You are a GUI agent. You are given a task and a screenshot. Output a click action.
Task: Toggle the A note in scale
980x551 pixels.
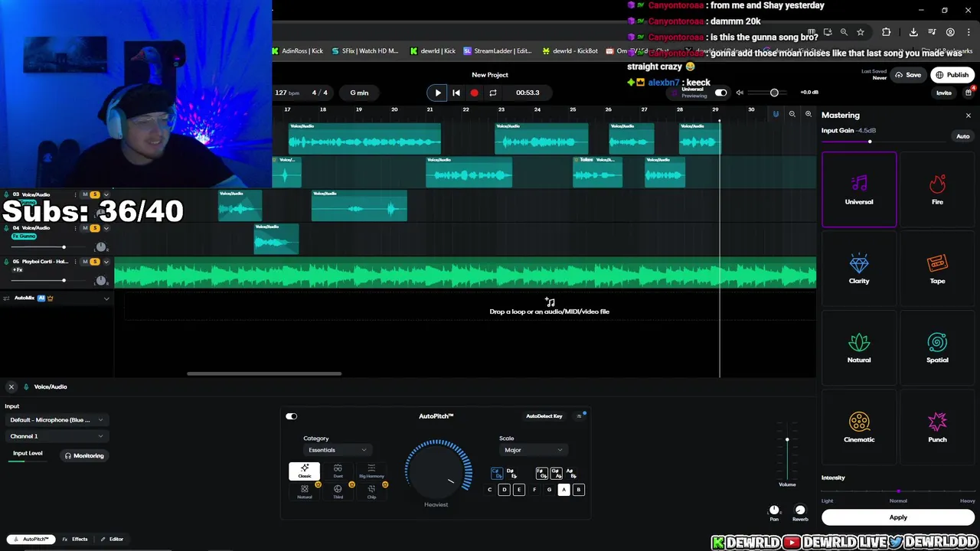563,490
